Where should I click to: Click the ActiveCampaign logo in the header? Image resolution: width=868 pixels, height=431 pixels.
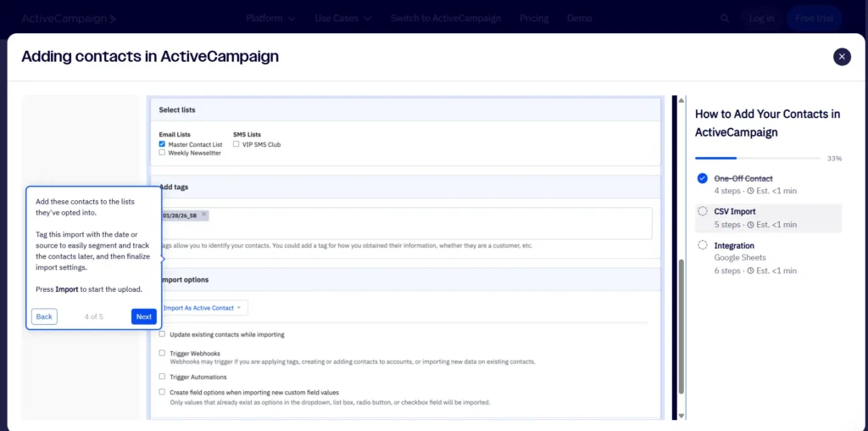(69, 19)
